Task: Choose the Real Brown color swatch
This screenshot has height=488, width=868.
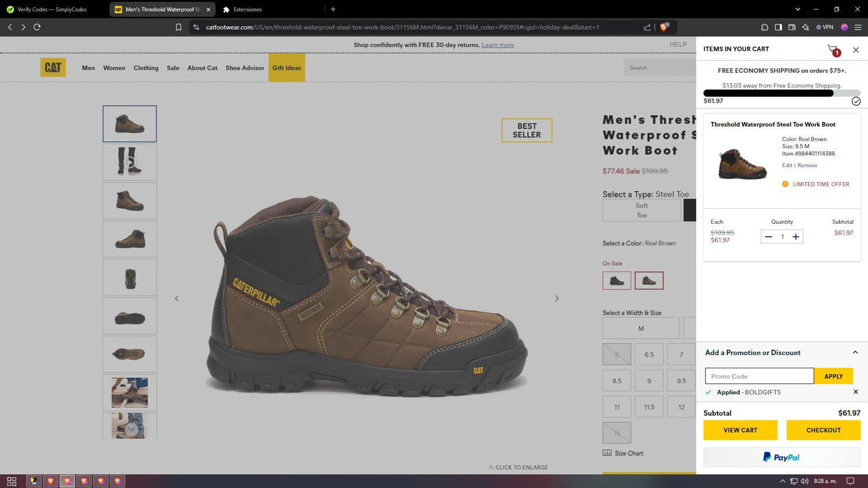Action: (649, 280)
